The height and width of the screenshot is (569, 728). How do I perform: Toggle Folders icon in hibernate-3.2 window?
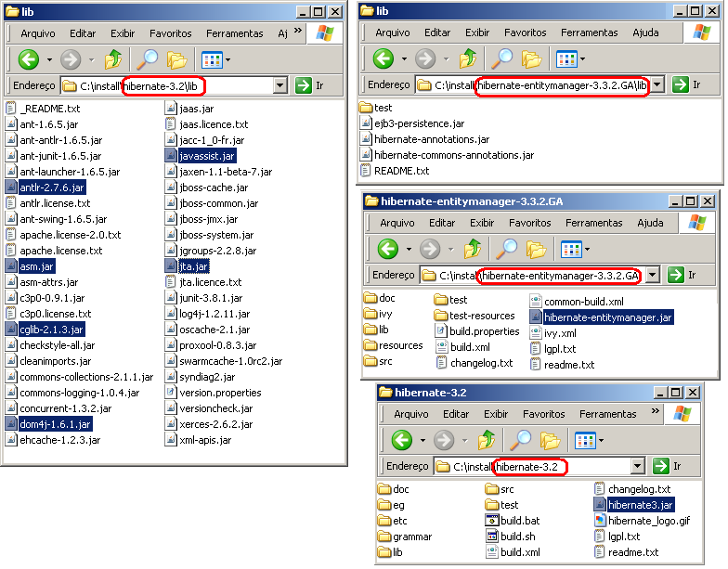550,440
